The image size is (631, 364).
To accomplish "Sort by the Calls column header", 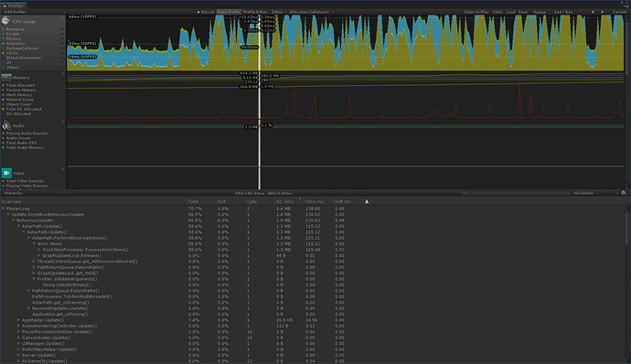I will click(259, 201).
